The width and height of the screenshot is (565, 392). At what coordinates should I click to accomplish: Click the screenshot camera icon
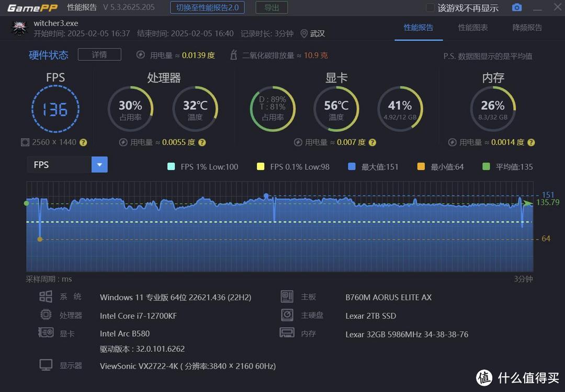(517, 7)
